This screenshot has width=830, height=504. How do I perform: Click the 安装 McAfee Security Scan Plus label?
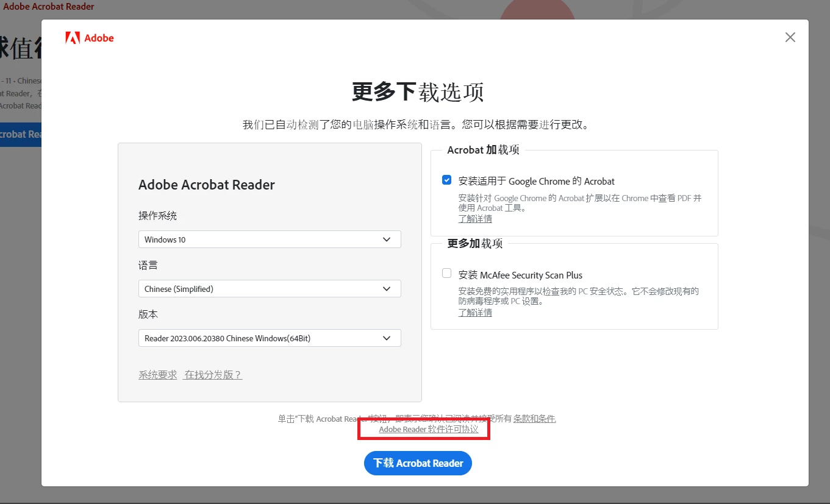pyautogui.click(x=520, y=275)
